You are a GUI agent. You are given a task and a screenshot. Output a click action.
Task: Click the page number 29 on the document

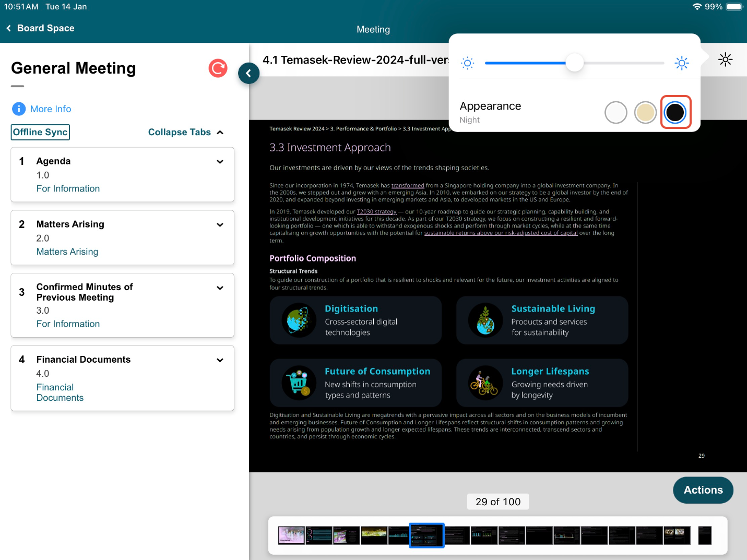702,456
